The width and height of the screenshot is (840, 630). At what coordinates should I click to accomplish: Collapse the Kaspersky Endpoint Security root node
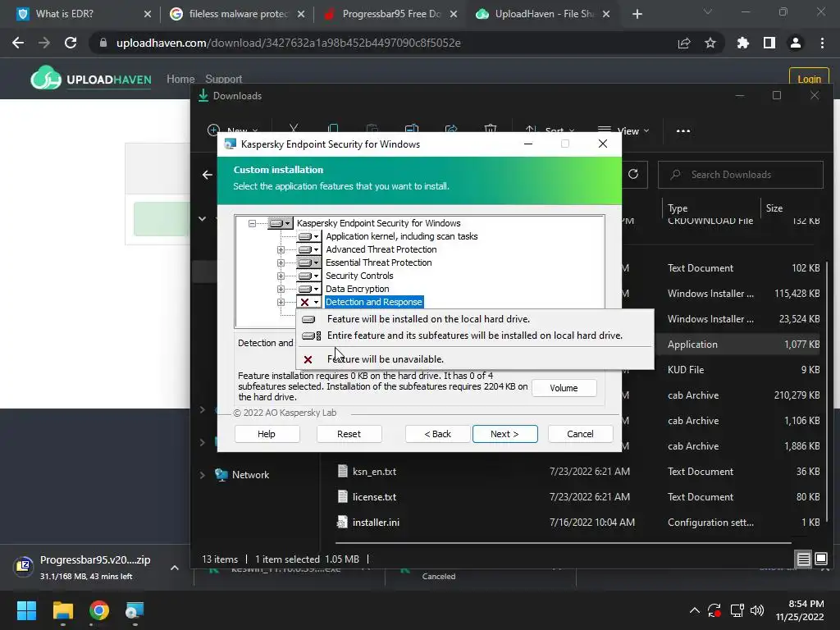pyautogui.click(x=252, y=223)
